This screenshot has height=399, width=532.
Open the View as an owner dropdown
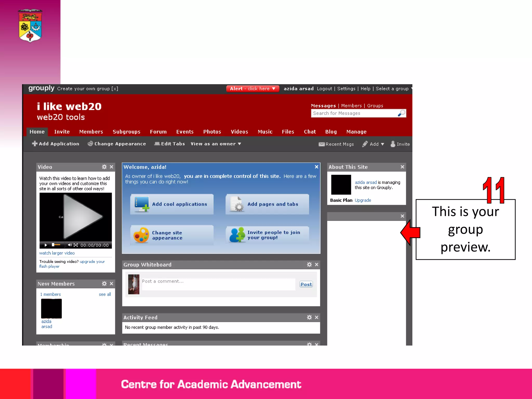click(216, 144)
